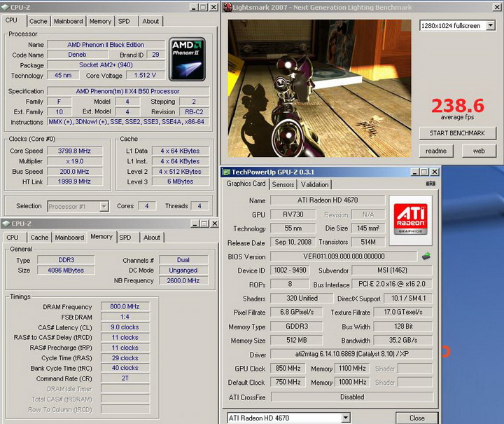Click the Bandwidth 35.2 GB/s field

point(403,340)
